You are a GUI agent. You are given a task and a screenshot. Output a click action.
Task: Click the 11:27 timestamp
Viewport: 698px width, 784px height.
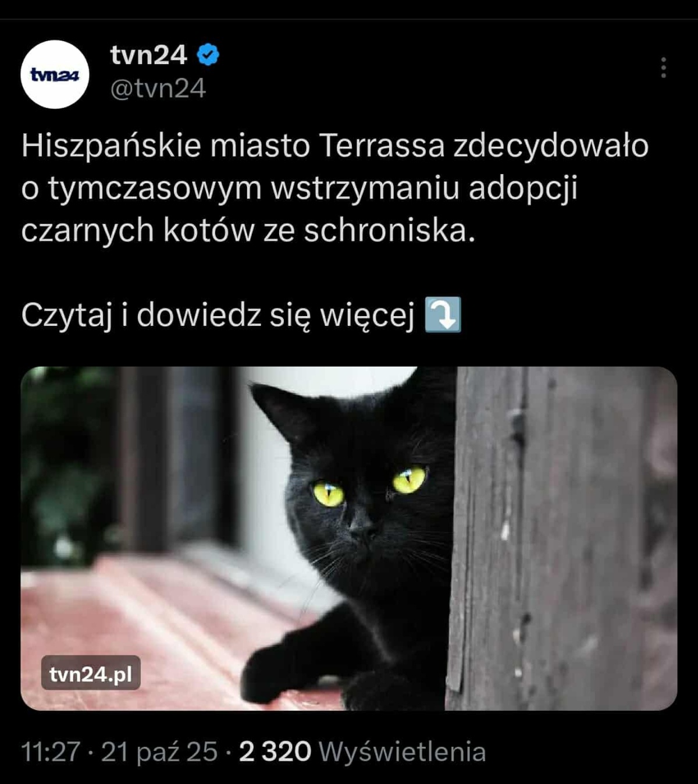[50, 751]
